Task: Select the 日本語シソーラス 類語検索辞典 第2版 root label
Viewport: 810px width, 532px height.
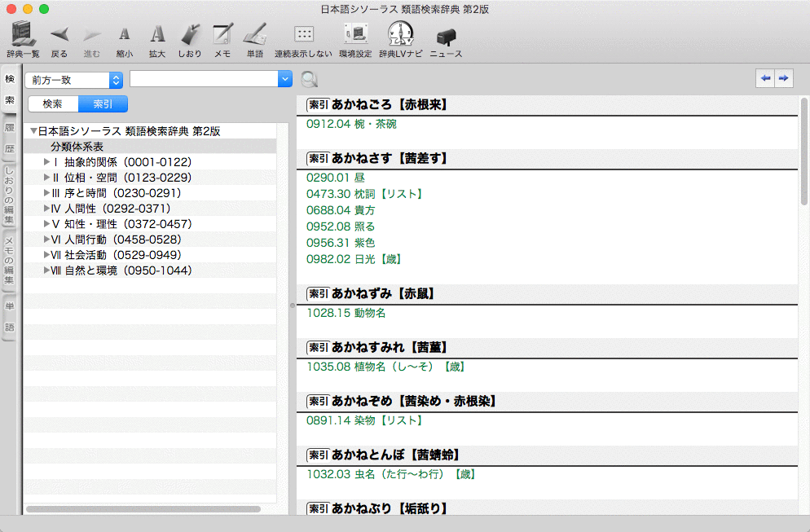Action: (x=129, y=131)
